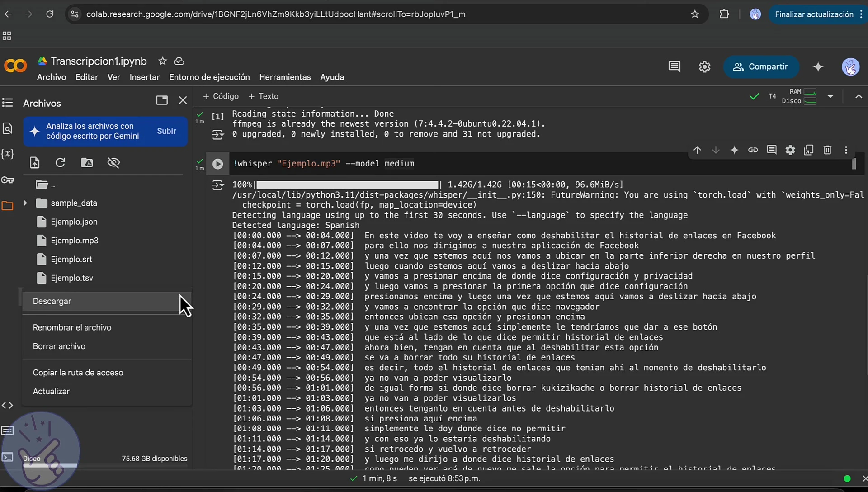Open notebook settings gear in header
Image resolution: width=868 pixels, height=492 pixels.
point(705,67)
